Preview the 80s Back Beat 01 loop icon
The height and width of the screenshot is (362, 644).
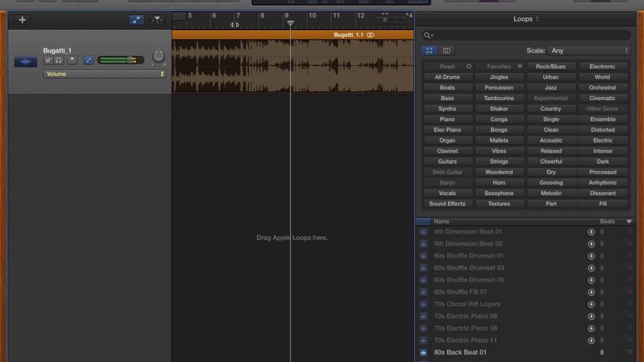tap(423, 352)
